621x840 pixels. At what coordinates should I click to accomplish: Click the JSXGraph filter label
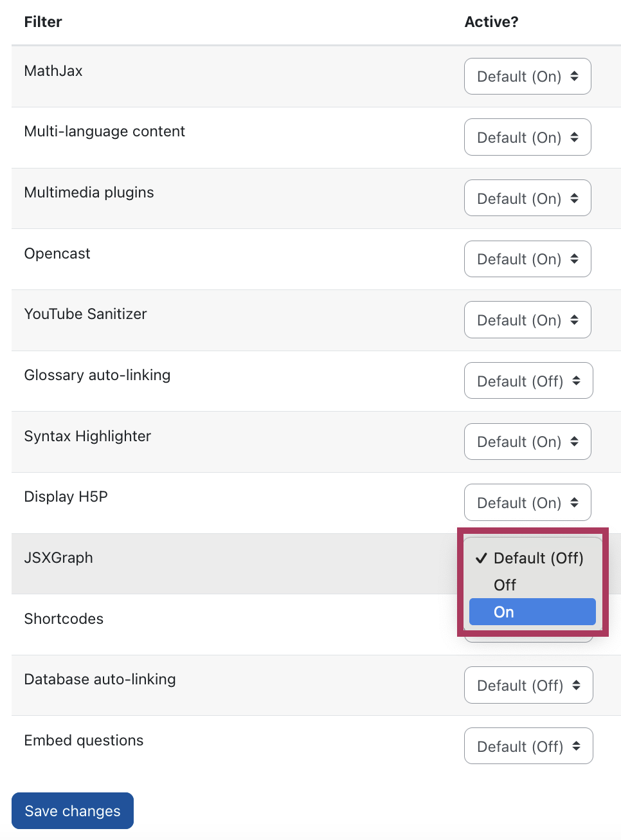point(59,558)
